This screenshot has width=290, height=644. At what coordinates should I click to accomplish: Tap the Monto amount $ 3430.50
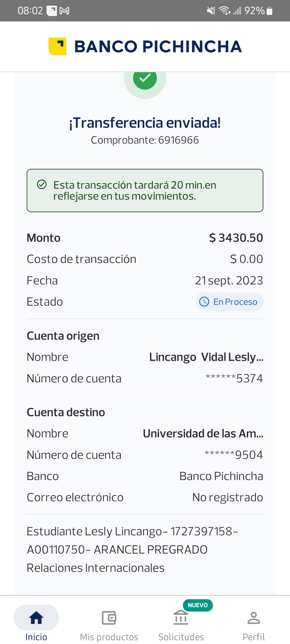[x=236, y=238]
